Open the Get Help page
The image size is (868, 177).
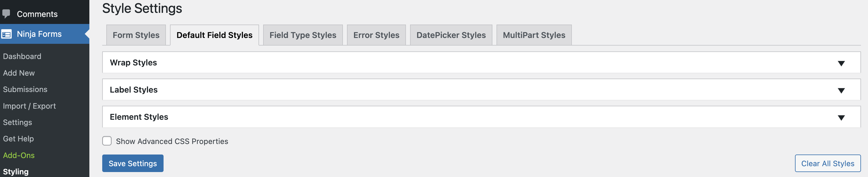pos(18,138)
